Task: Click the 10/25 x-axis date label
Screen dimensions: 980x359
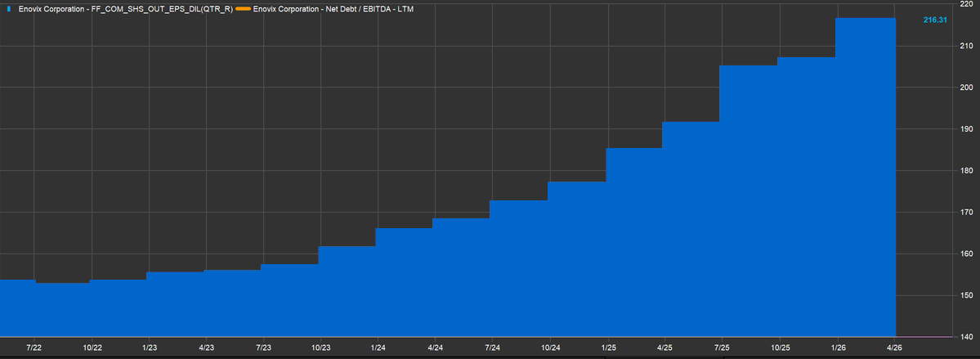Action: coord(780,347)
